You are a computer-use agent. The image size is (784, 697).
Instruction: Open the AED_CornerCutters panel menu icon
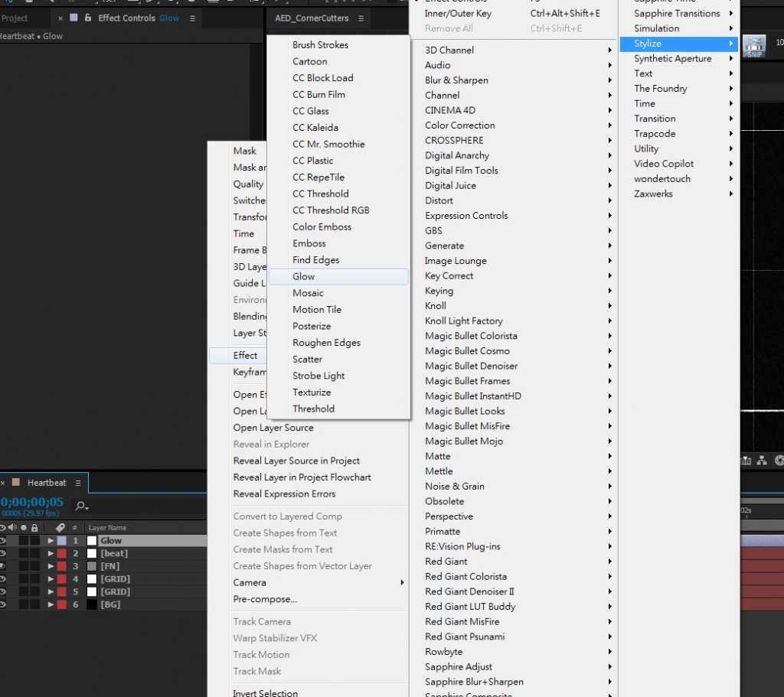(x=361, y=18)
